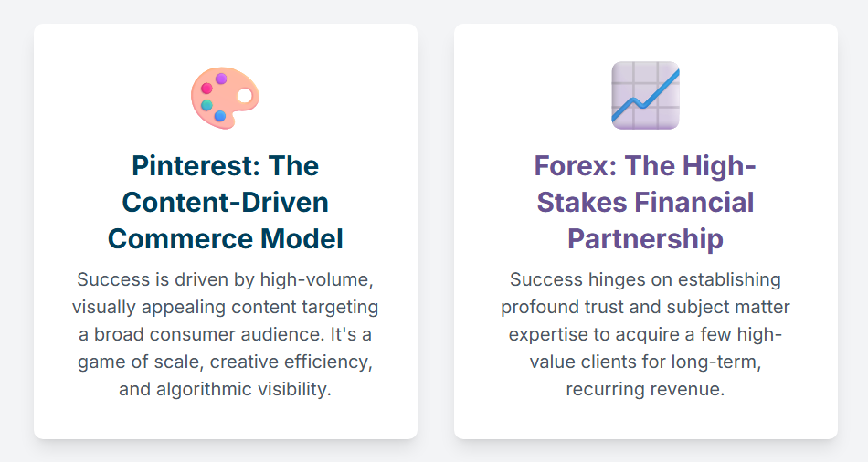Click the word "Forex:" in the right title
The image size is (868, 462).
pyautogui.click(x=575, y=166)
